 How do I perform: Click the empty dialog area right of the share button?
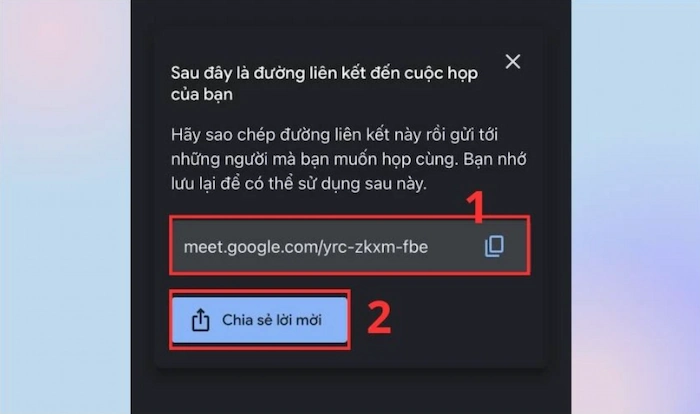446,320
